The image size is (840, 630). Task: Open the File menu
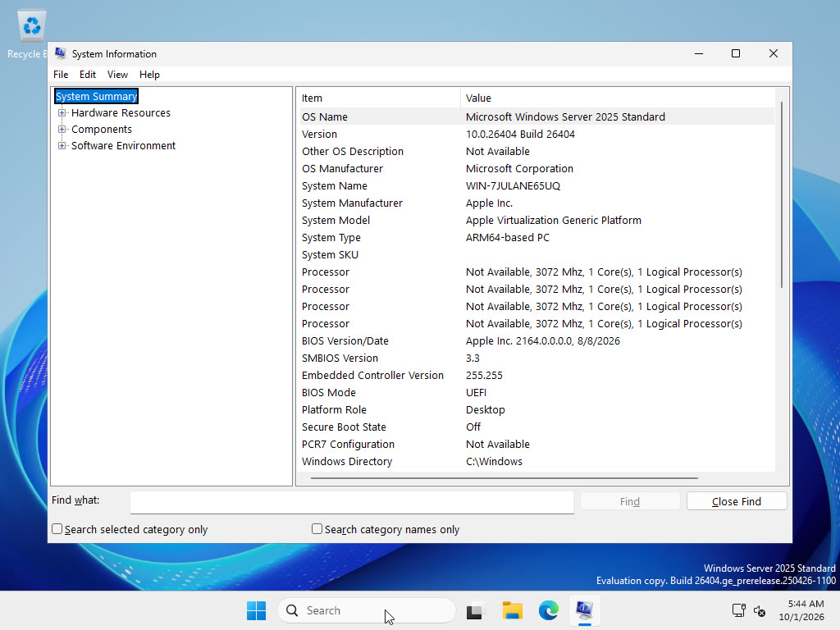tap(61, 75)
